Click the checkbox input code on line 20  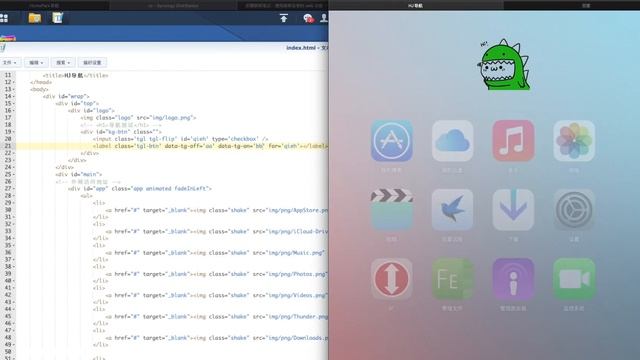tap(180, 139)
